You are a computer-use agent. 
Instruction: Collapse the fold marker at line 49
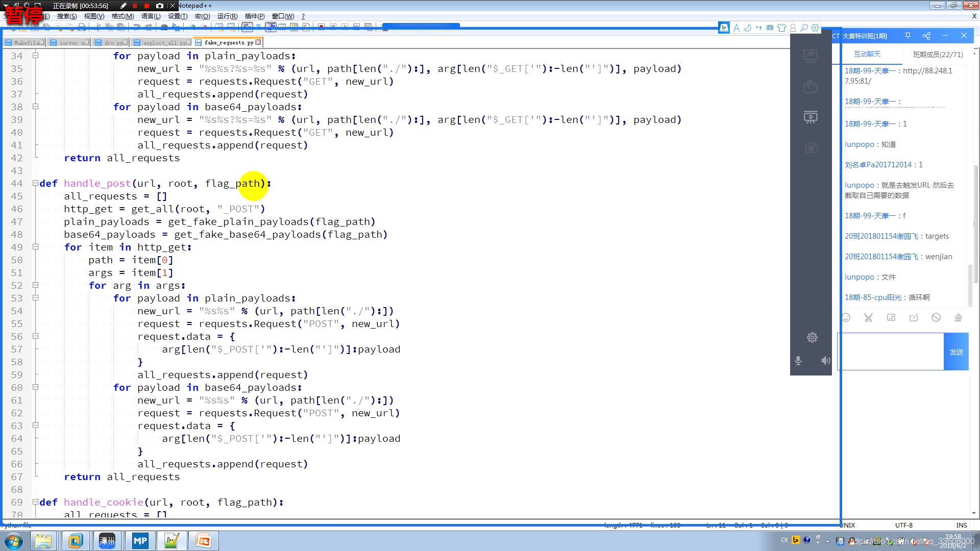35,247
